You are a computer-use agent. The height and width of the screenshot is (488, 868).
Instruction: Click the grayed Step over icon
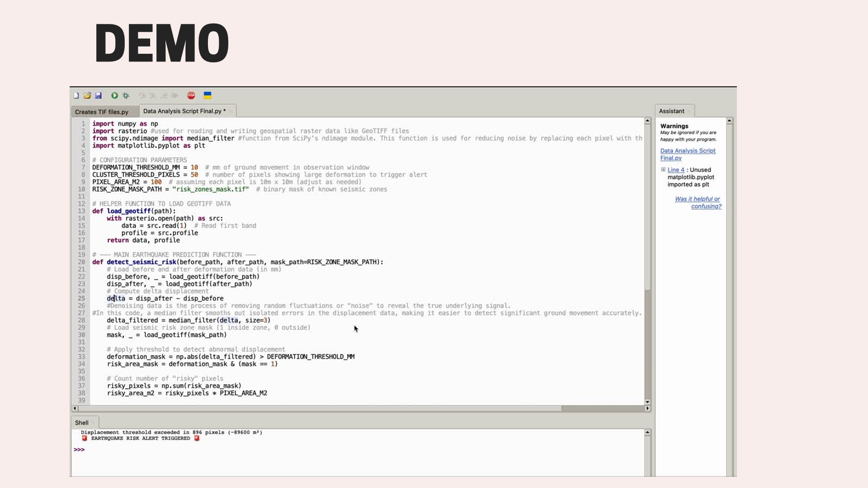[x=142, y=95]
